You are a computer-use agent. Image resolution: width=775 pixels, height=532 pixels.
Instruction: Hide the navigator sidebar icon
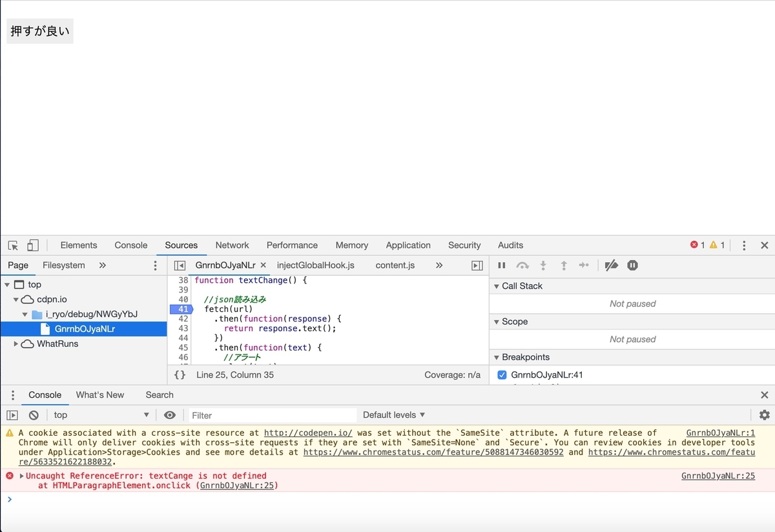[x=180, y=265]
